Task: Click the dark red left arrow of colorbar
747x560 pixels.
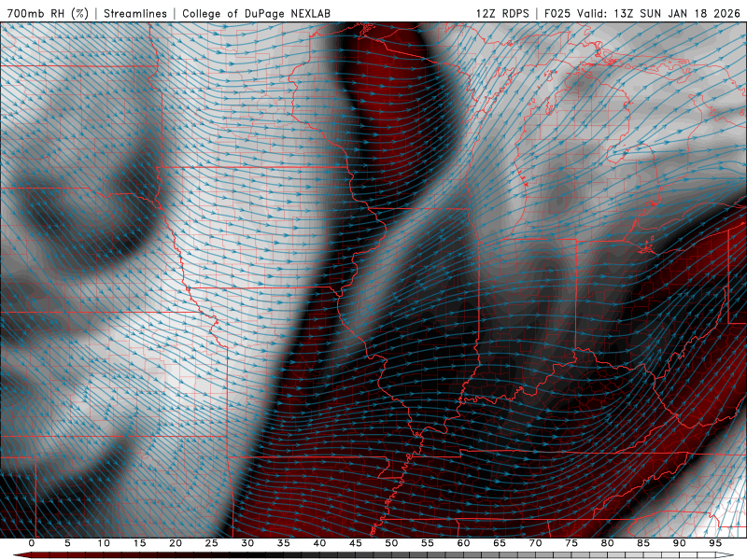Action: (21, 555)
